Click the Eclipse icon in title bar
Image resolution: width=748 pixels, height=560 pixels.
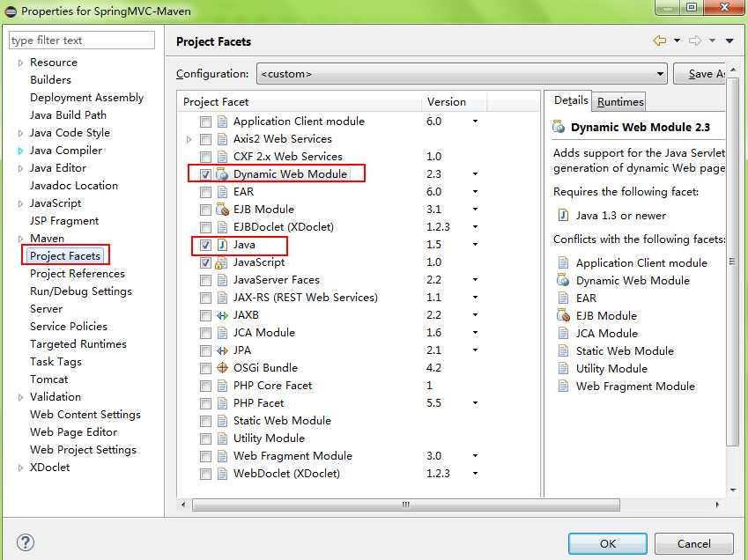[x=11, y=11]
